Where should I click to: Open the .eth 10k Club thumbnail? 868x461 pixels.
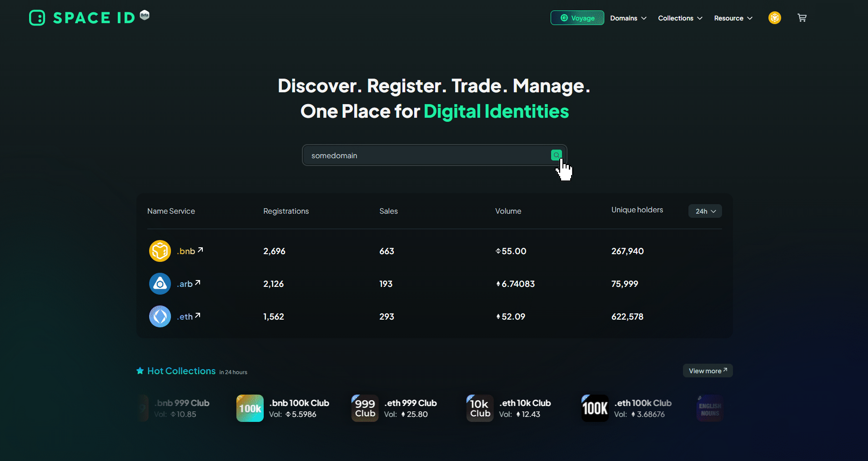point(480,408)
